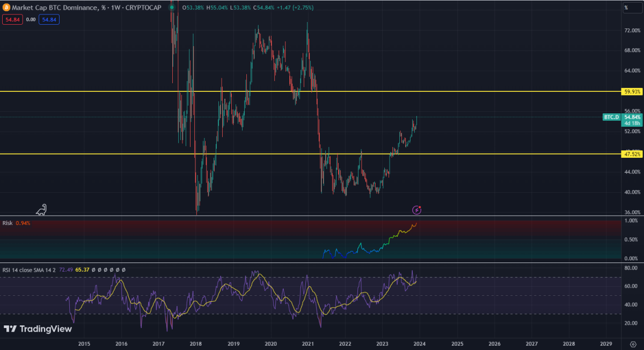Toggle the red 54.84 label on the price scale
The height and width of the screenshot is (350, 644).
click(12, 19)
